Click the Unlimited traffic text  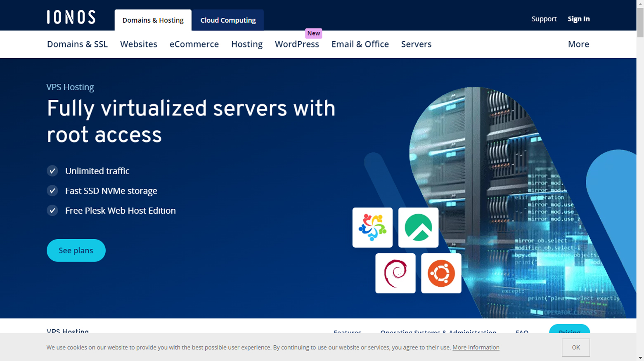pyautogui.click(x=97, y=171)
